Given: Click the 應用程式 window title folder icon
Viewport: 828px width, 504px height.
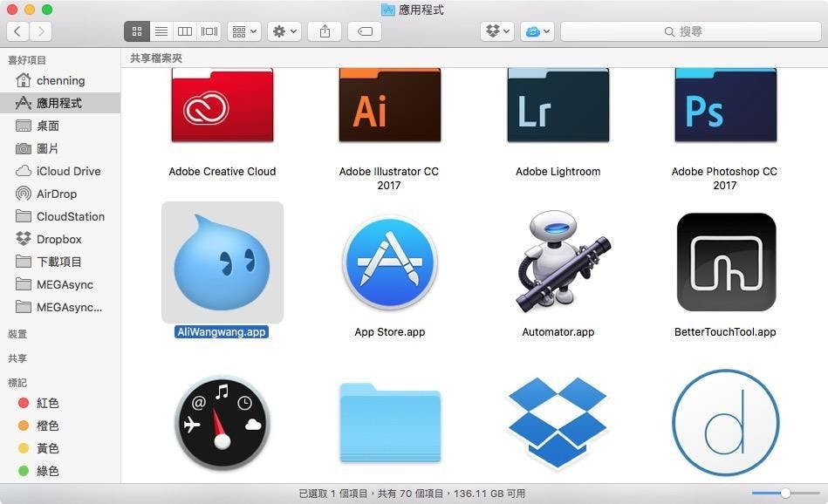Looking at the screenshot, I should 388,10.
